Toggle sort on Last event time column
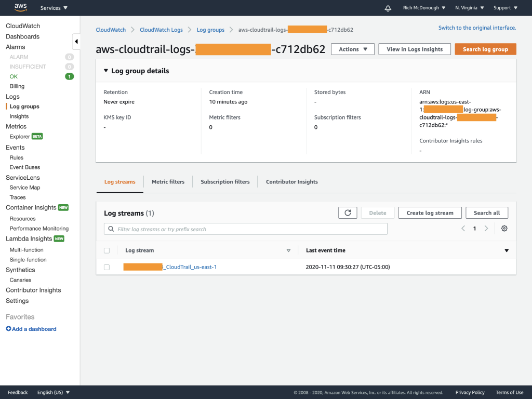Viewport: 532px width, 399px height. 506,250
